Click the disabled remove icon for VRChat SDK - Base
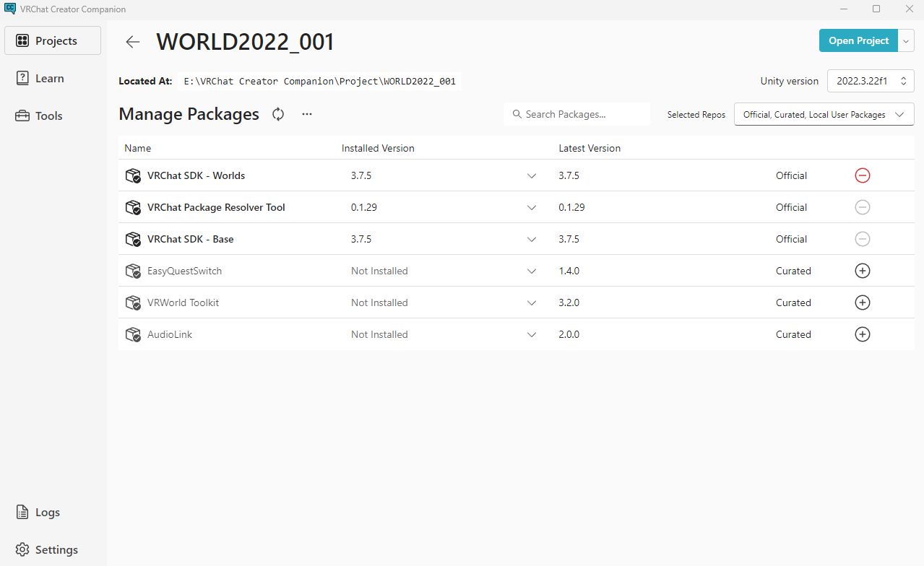 click(x=862, y=239)
